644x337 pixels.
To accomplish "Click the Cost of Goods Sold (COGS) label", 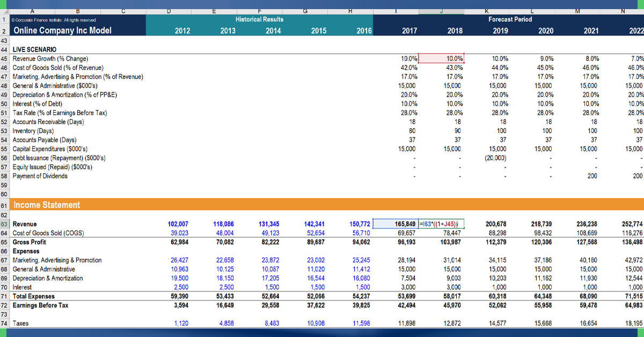I will click(x=48, y=233).
